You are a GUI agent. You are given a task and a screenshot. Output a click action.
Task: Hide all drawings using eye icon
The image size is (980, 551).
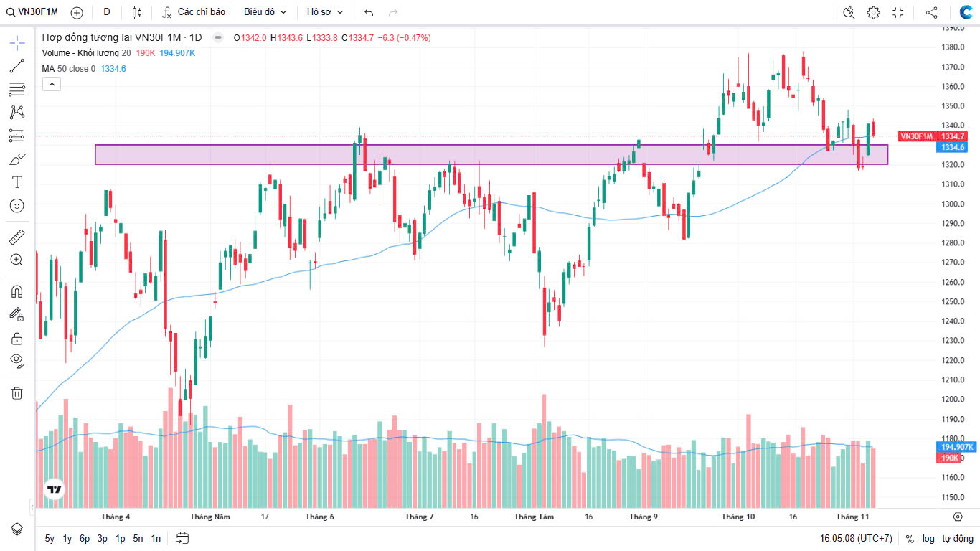[17, 360]
